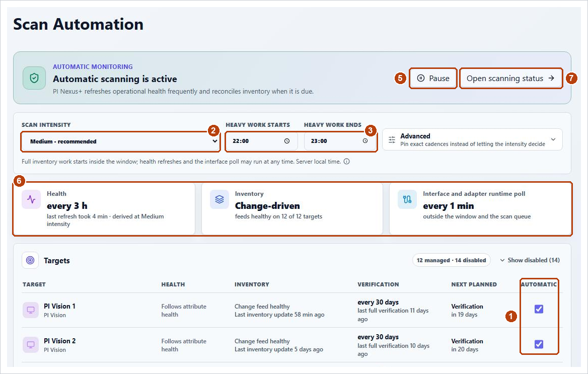This screenshot has height=374, width=588.
Task: Click the 'Automatic scanning is active' heading
Action: click(115, 79)
